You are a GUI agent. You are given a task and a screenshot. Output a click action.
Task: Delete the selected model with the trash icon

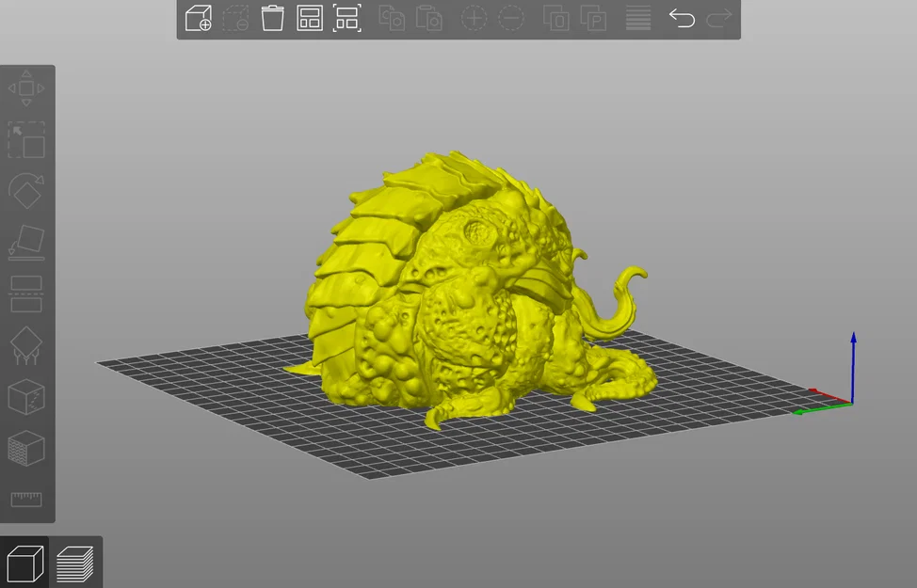(272, 18)
